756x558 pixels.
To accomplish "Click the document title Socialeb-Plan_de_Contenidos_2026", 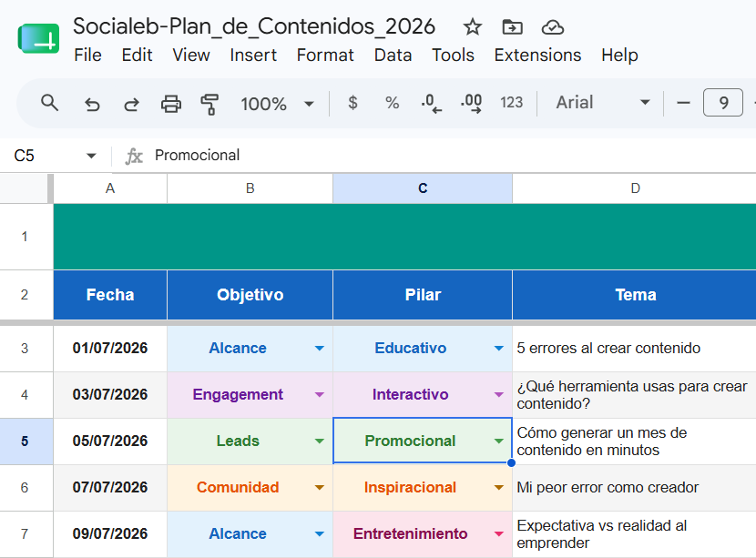I will pos(254,26).
